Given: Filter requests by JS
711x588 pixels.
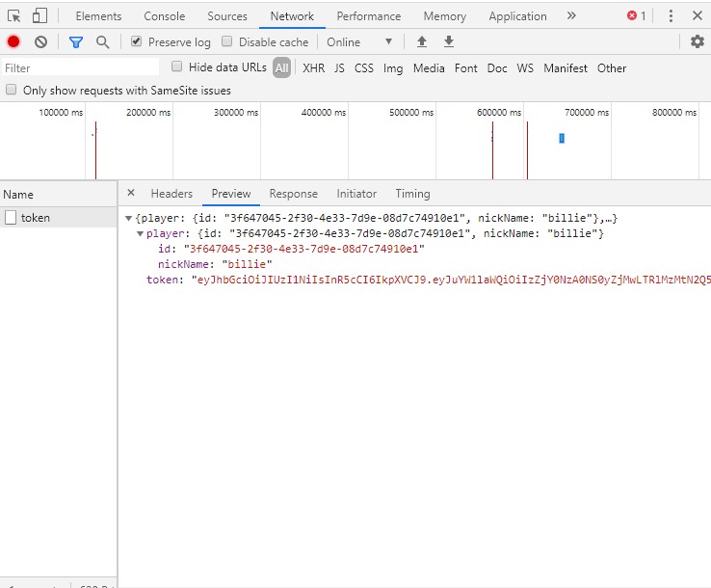Looking at the screenshot, I should tap(339, 68).
